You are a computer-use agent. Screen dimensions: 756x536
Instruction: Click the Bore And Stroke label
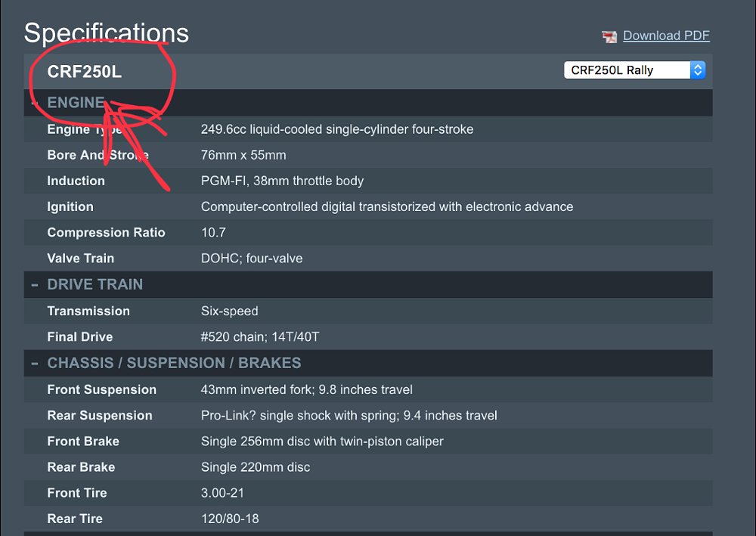coord(98,155)
